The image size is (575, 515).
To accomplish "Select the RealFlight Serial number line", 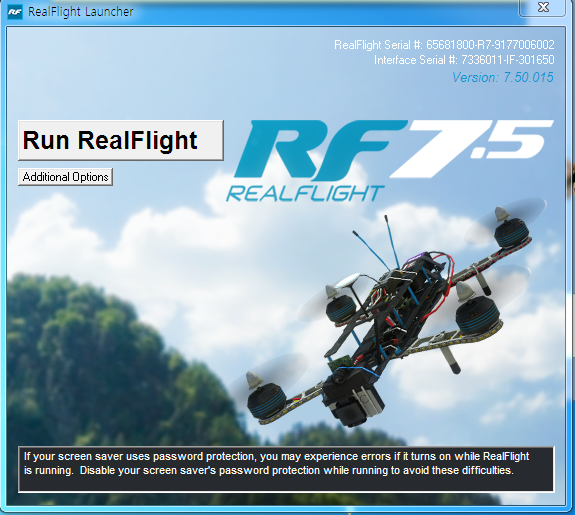I will click(x=444, y=45).
